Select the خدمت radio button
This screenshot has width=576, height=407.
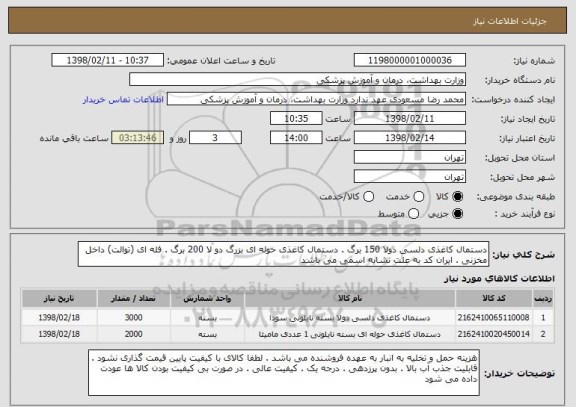click(x=419, y=197)
